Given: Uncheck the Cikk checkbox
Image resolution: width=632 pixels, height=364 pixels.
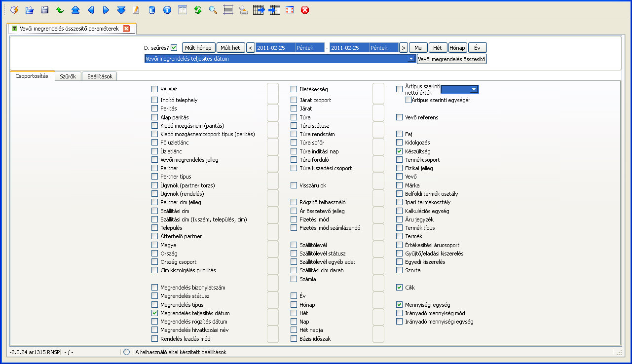Looking at the screenshot, I should coord(400,287).
